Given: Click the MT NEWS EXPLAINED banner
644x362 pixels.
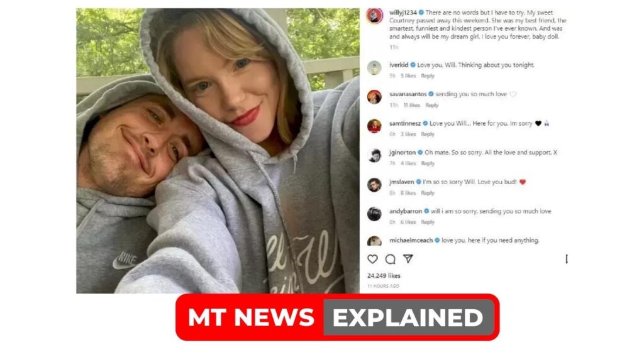Looking at the screenshot, I should pyautogui.click(x=337, y=317).
